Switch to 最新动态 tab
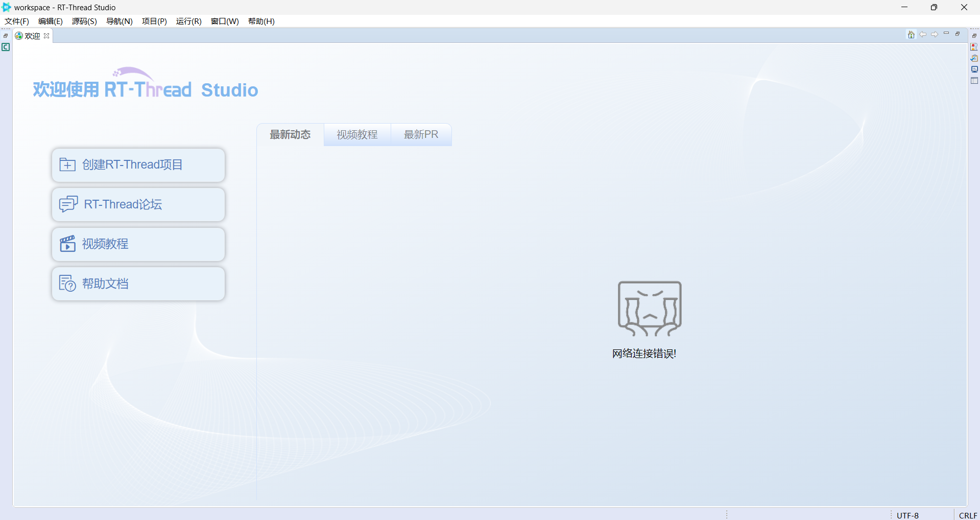 (x=290, y=134)
